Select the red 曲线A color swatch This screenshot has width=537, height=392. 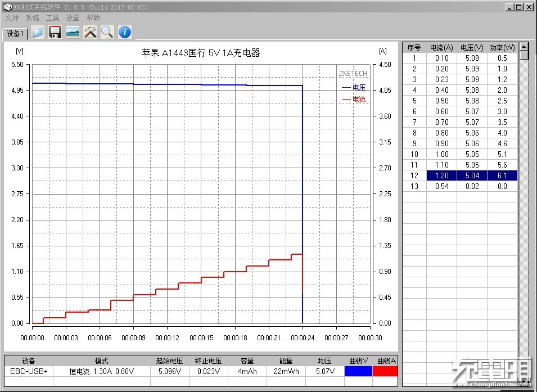click(385, 371)
